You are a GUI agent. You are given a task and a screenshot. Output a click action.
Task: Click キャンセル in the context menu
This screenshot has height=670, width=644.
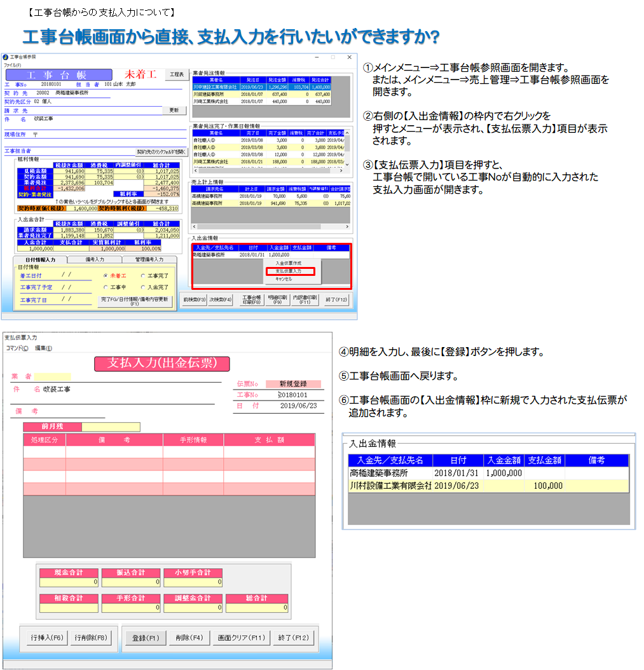coord(284,278)
